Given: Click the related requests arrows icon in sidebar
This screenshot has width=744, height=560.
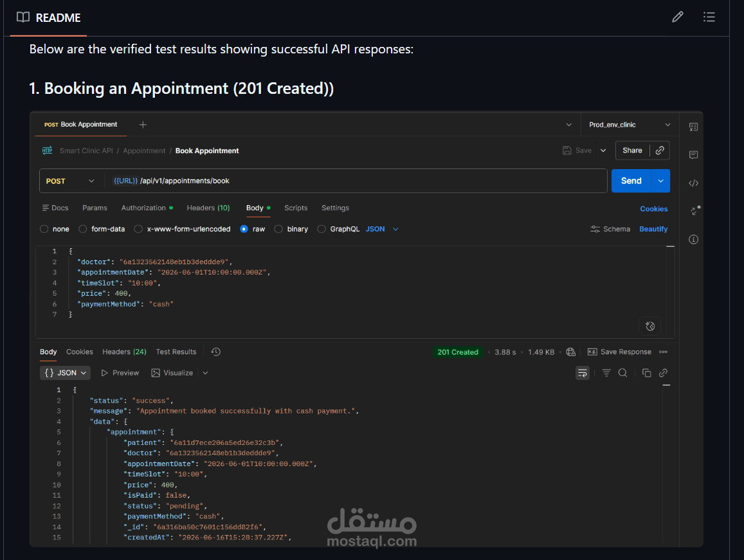Looking at the screenshot, I should click(695, 211).
